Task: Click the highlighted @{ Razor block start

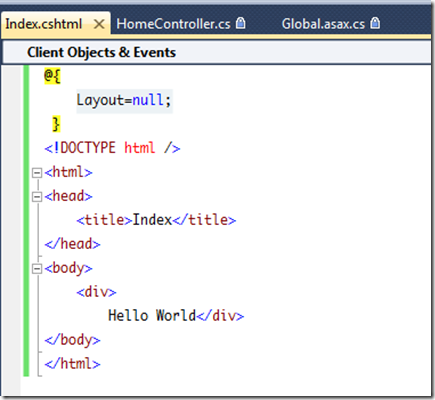Action: click(52, 76)
